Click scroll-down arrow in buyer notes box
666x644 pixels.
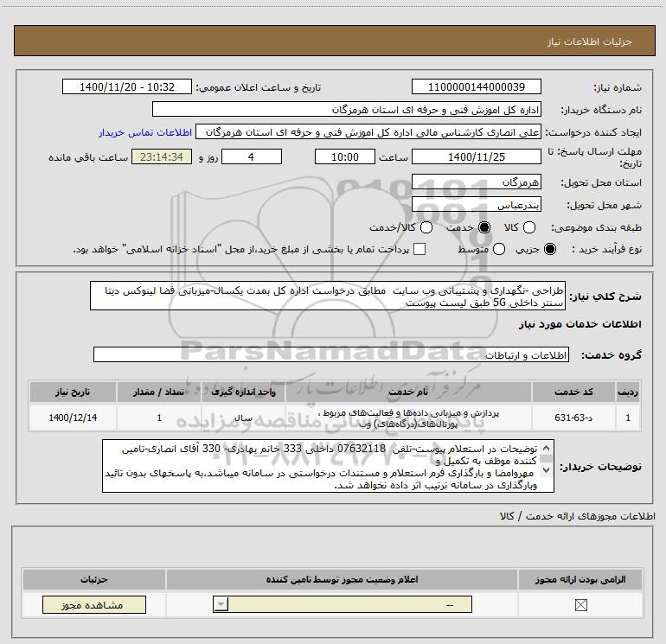547,470
